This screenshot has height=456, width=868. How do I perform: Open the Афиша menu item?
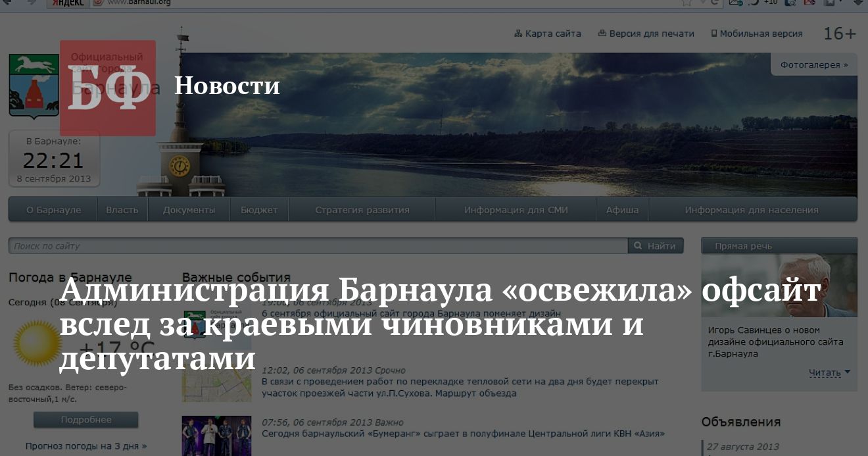(x=623, y=210)
